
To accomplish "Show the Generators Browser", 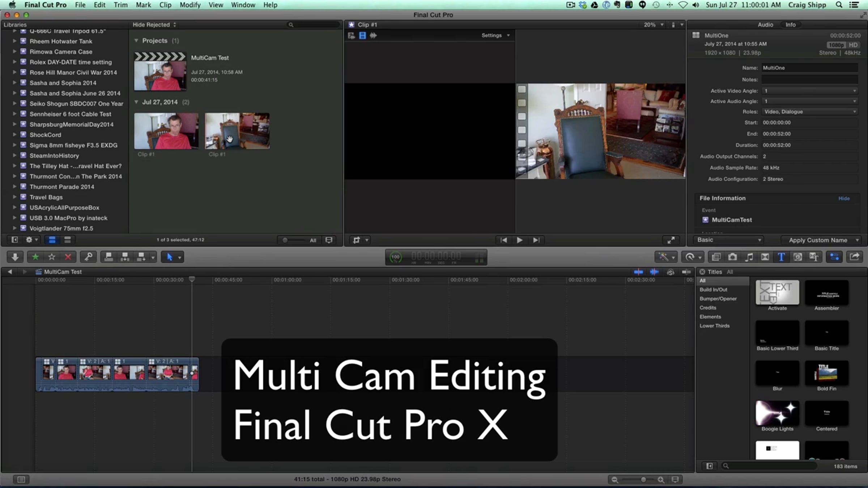I will (x=797, y=257).
